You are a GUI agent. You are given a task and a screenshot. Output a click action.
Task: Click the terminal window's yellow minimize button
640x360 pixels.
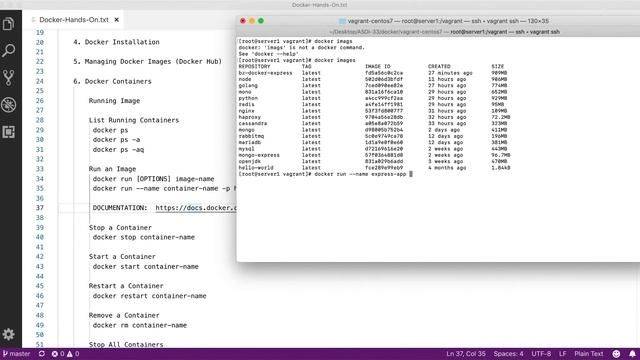click(x=252, y=21)
